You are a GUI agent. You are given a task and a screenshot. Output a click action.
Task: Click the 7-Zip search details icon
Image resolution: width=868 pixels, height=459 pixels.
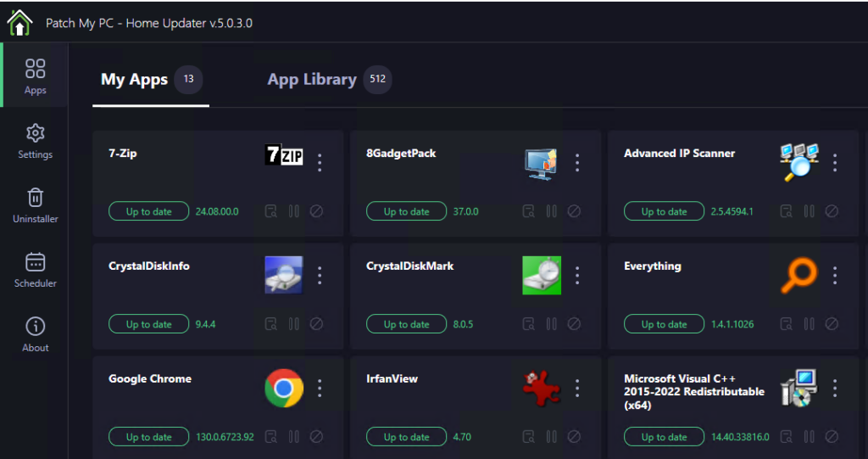tap(270, 211)
